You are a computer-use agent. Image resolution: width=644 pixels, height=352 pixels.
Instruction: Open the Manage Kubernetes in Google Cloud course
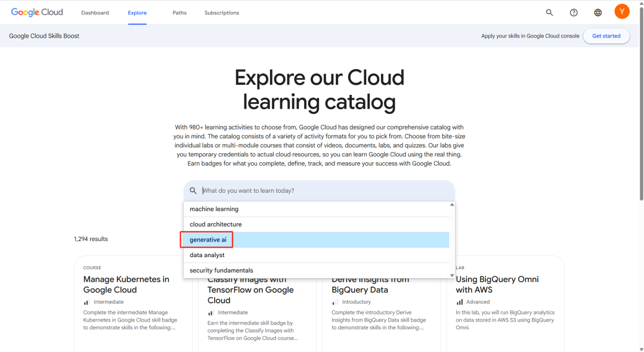tap(126, 285)
